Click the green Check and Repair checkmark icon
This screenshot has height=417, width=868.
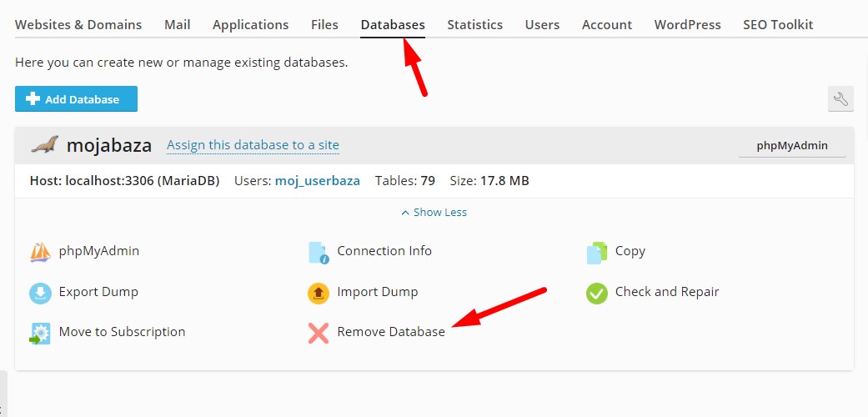(597, 293)
